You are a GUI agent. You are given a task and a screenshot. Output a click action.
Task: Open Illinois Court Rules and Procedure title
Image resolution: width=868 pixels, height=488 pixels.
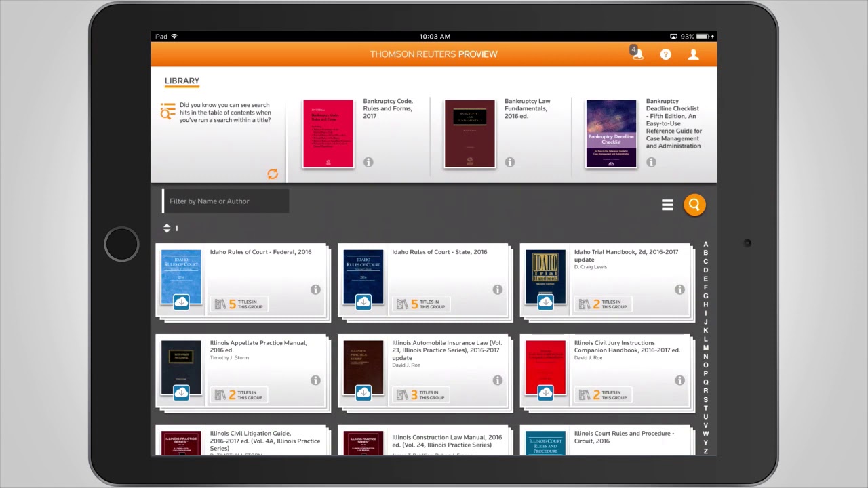click(x=624, y=437)
